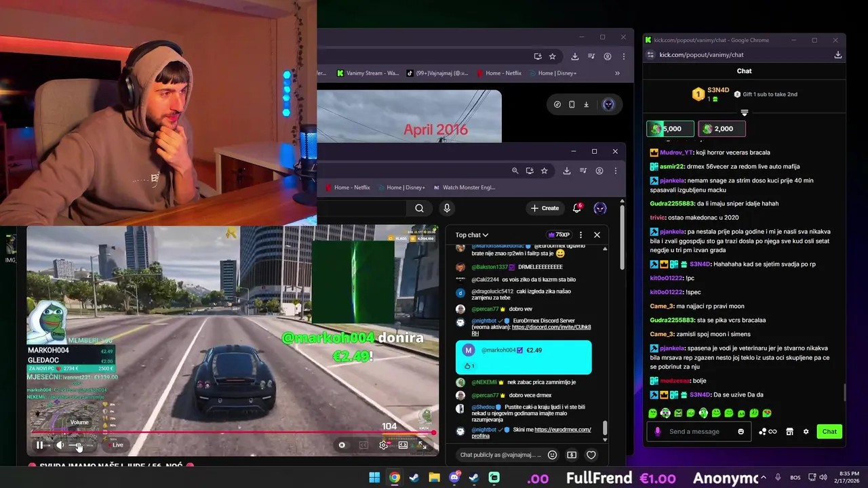The height and width of the screenshot is (488, 868).
Task: Open the TikTok profile avatar
Action: point(608,104)
